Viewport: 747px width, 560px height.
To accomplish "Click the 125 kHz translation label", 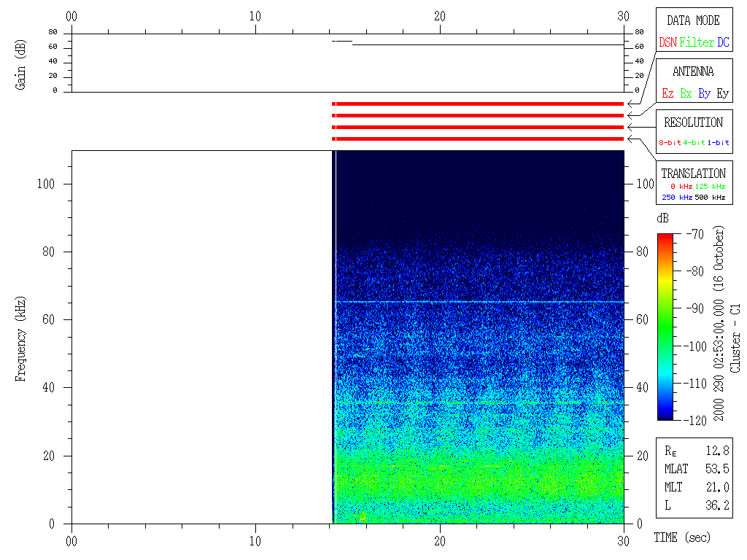I will (710, 187).
